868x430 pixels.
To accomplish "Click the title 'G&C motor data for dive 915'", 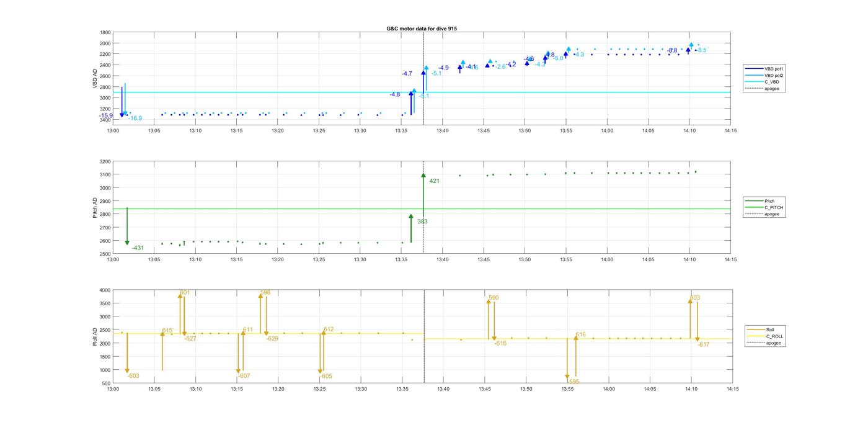I will coord(422,29).
